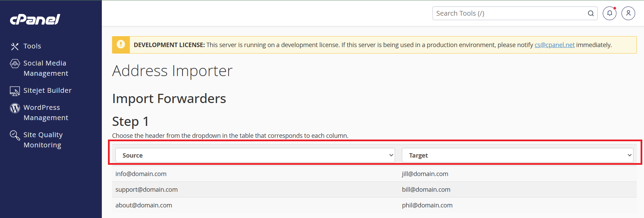The height and width of the screenshot is (218, 644).
Task: Click the warning icon in license banner
Action: point(121,45)
